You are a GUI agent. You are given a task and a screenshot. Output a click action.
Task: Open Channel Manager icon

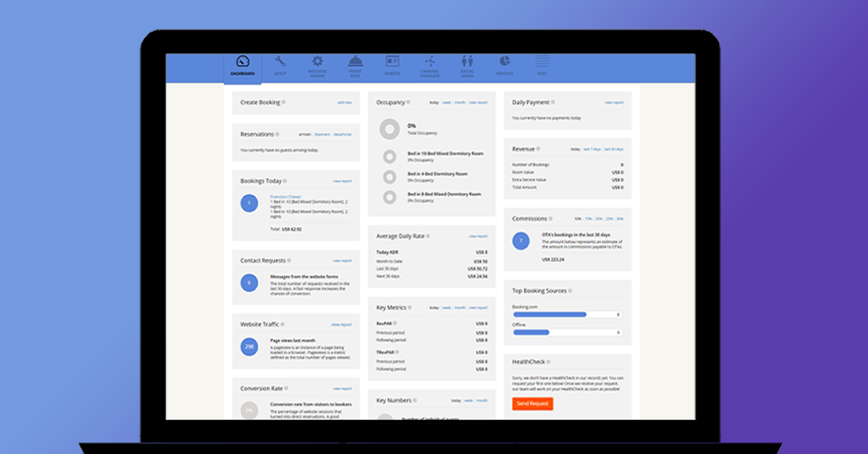tap(430, 61)
